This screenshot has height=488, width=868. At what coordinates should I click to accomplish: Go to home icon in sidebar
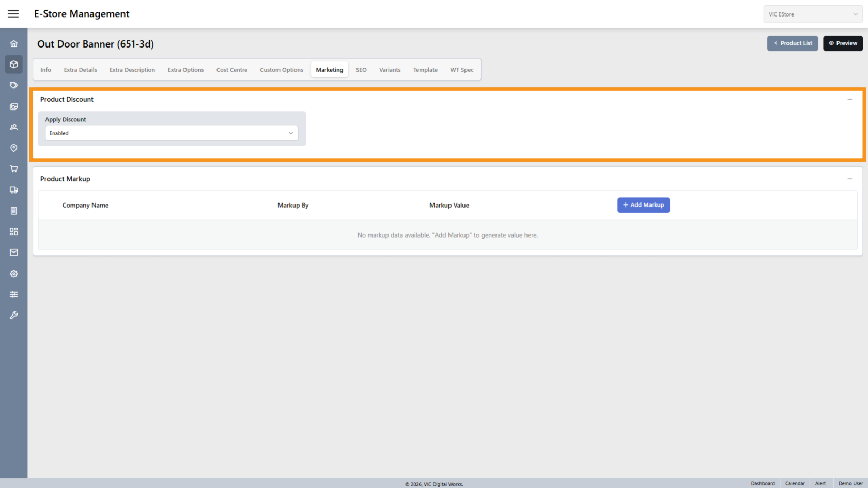click(x=14, y=44)
